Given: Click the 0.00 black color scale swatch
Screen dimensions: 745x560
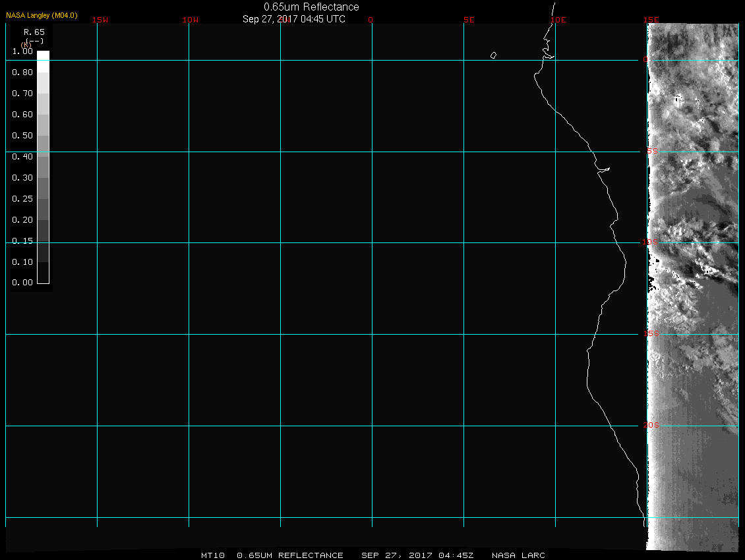Looking at the screenshot, I should pos(44,273).
